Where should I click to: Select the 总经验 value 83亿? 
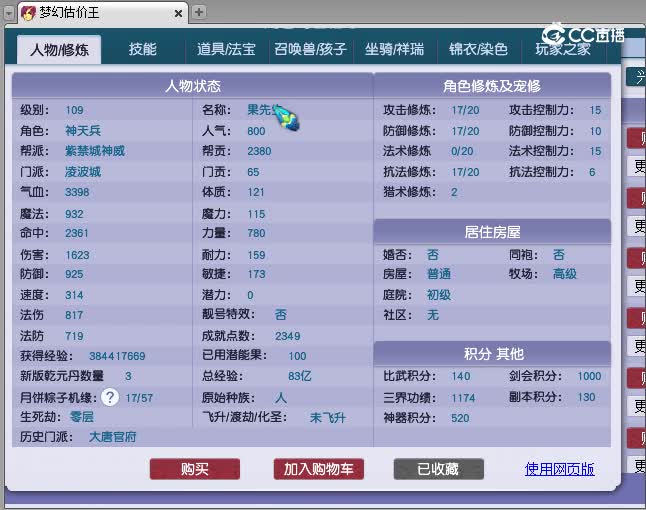coord(300,376)
